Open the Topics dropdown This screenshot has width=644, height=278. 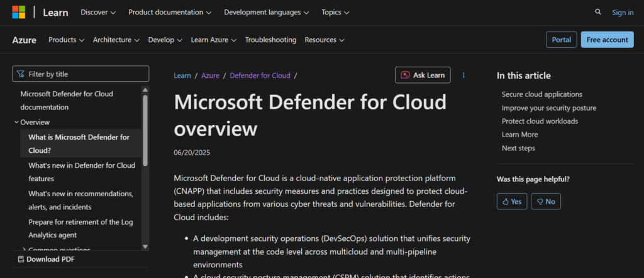click(336, 13)
